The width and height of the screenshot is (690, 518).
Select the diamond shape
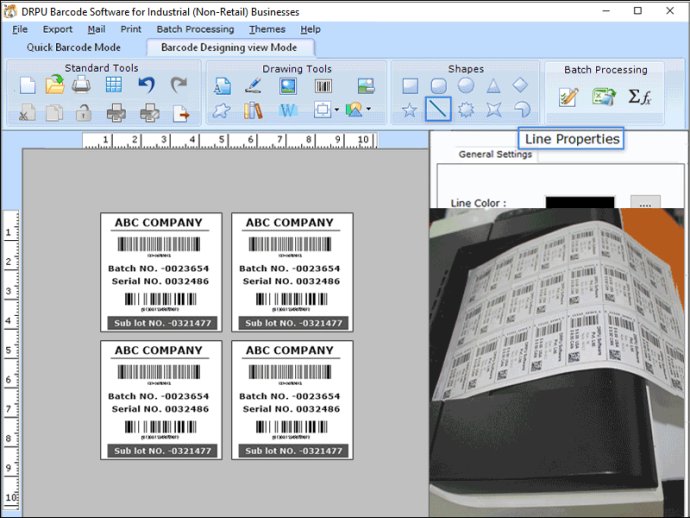(520, 85)
